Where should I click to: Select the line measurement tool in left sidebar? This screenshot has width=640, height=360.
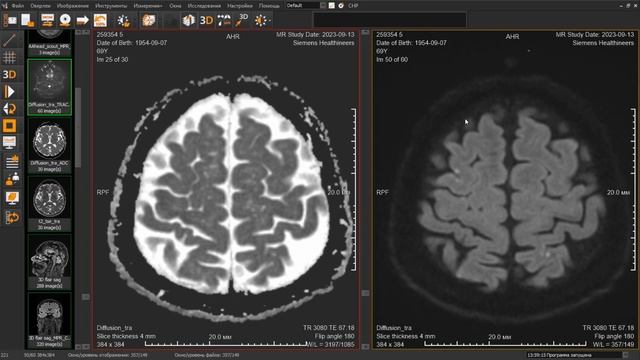pyautogui.click(x=9, y=40)
